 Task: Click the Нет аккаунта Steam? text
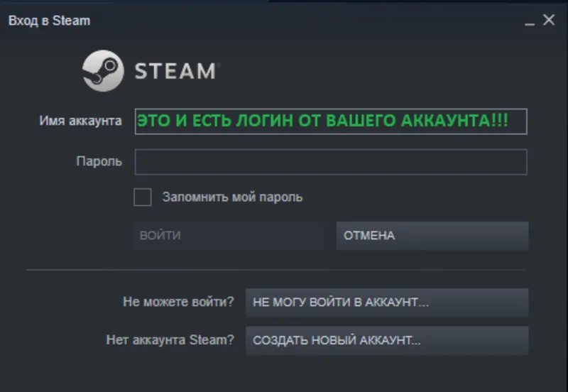pos(170,340)
